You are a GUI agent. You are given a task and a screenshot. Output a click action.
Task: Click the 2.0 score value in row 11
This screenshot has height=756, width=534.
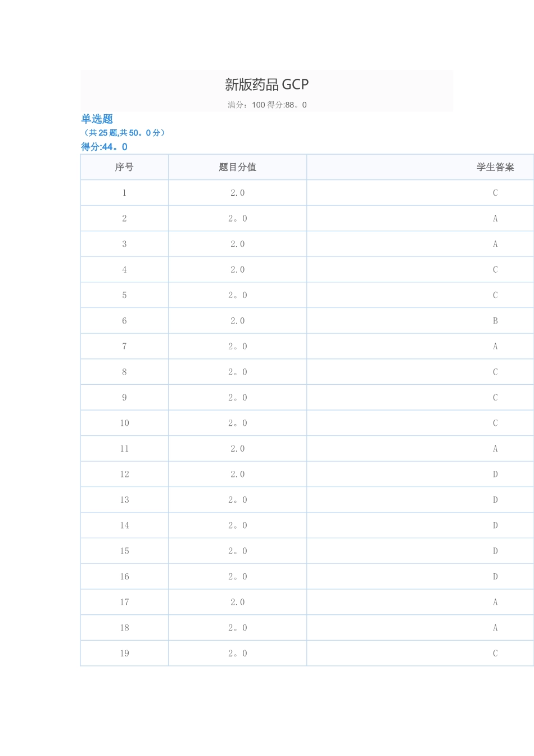pyautogui.click(x=237, y=449)
